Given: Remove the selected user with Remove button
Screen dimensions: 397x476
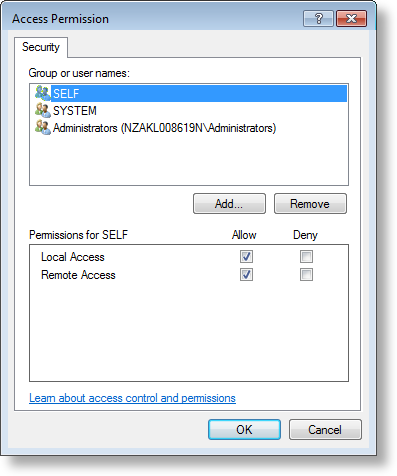Looking at the screenshot, I should click(x=310, y=203).
